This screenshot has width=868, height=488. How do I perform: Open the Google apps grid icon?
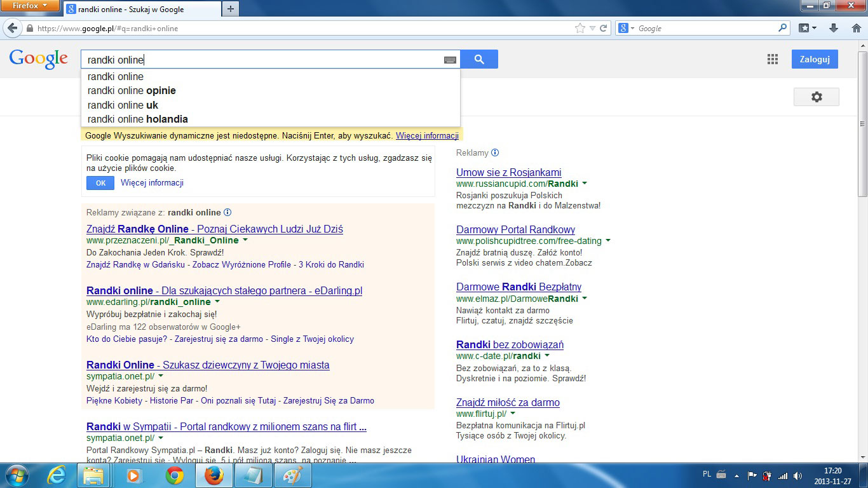[772, 59]
